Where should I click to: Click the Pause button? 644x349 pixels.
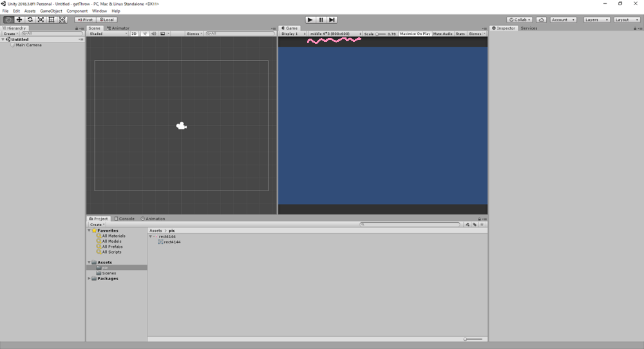click(x=321, y=20)
